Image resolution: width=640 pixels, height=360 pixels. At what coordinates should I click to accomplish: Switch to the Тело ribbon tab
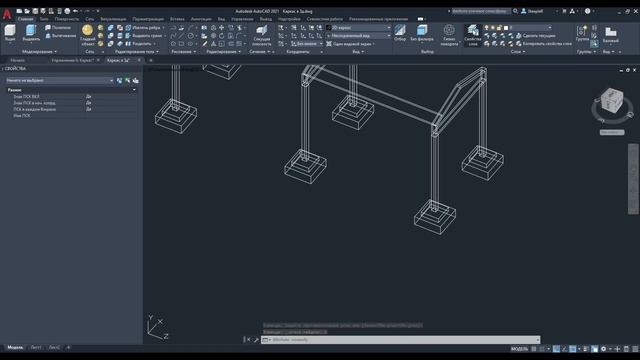44,19
